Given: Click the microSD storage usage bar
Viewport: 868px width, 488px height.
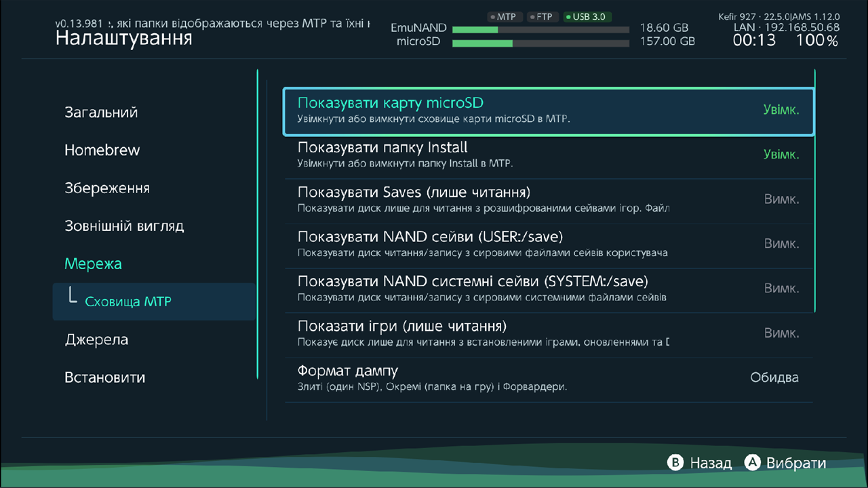Looking at the screenshot, I should tap(541, 43).
